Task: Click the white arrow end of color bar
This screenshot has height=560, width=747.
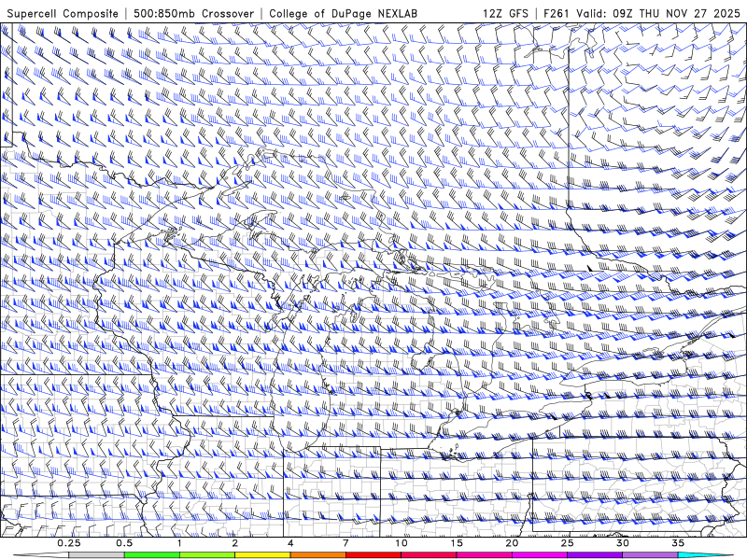Action: [42, 555]
